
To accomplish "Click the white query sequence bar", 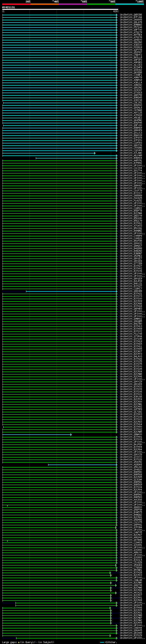I will (x=60, y=10).
